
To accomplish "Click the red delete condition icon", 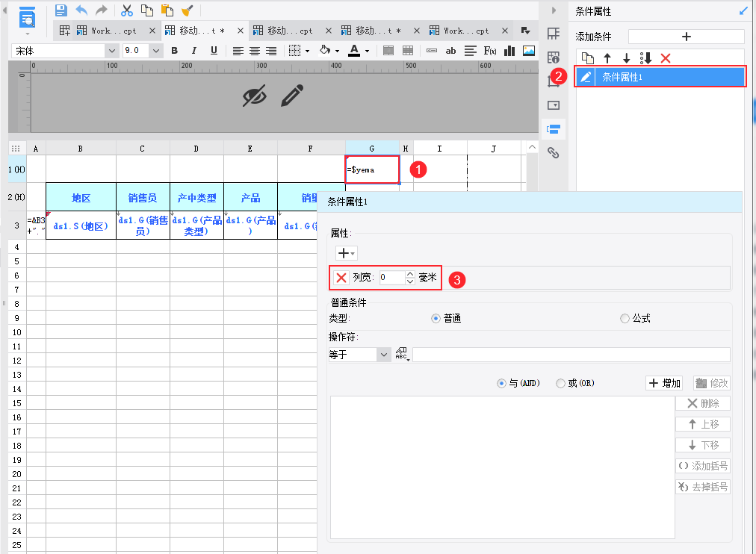I will pyautogui.click(x=666, y=58).
